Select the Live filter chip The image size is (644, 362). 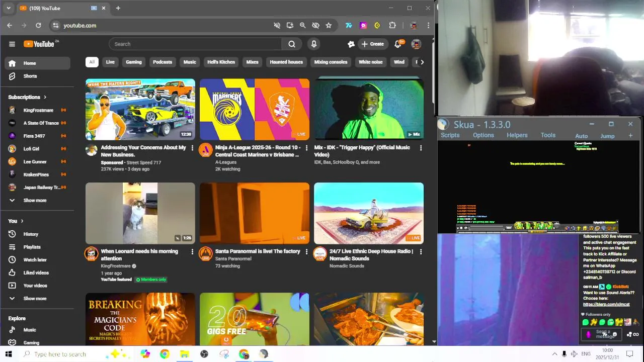[110, 62]
